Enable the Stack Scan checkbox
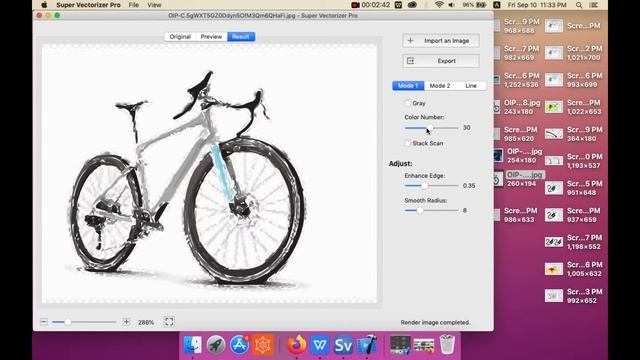Screen dimensions: 640x360 [x=407, y=143]
